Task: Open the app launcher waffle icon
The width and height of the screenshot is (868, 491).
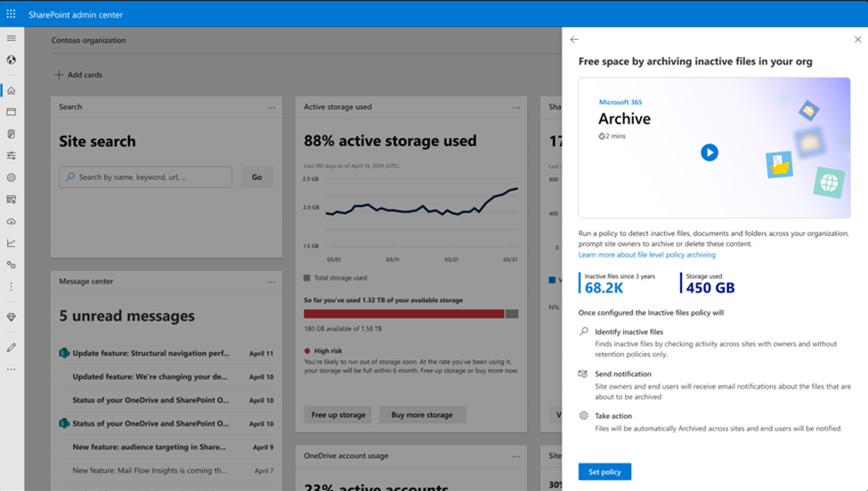Action: (x=11, y=14)
